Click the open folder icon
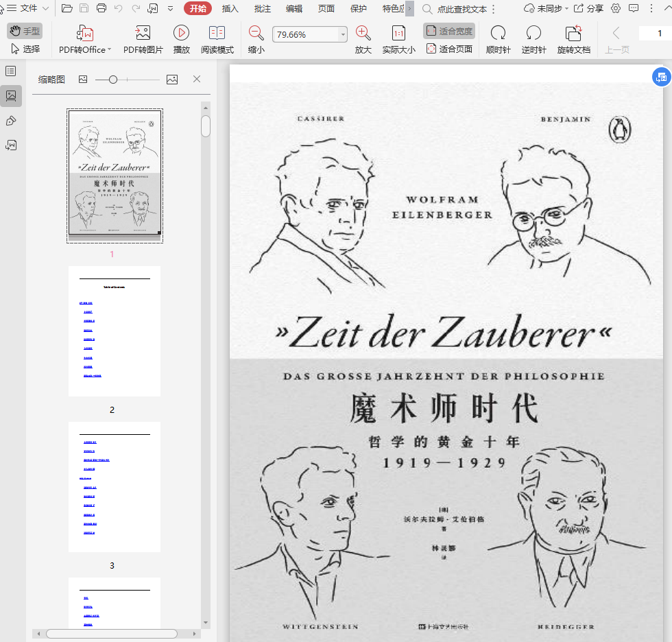The height and width of the screenshot is (642, 672). pyautogui.click(x=67, y=8)
